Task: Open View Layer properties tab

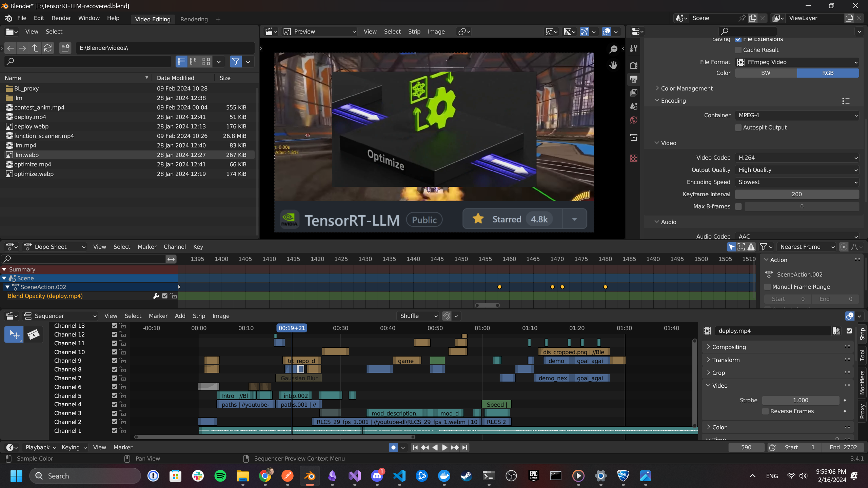Action: coord(633,93)
